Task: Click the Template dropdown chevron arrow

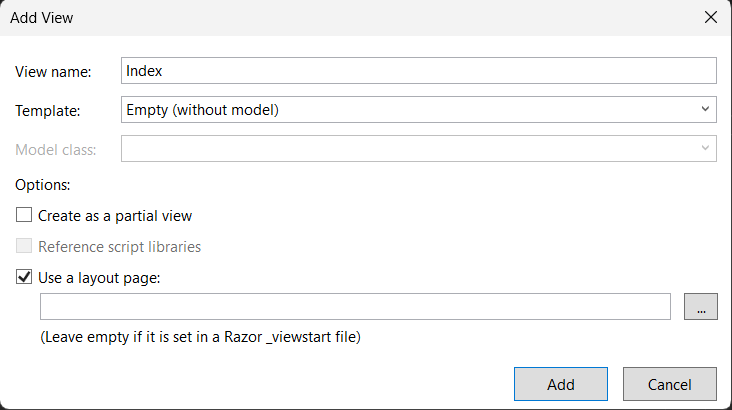Action: (705, 109)
